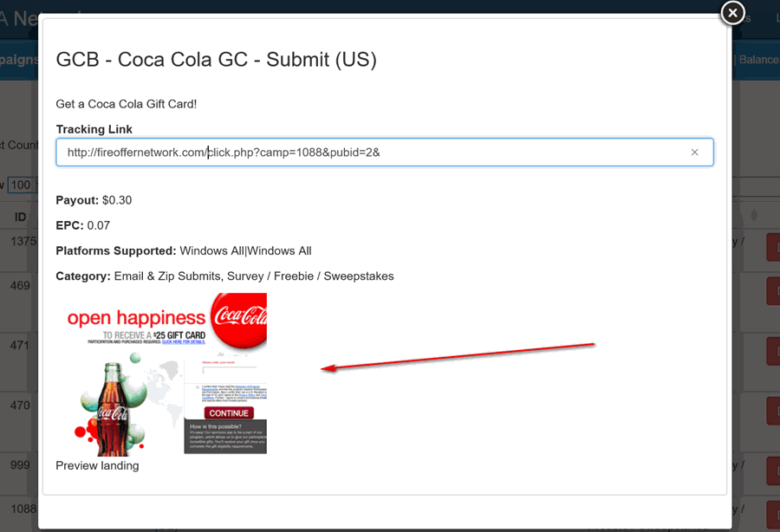The height and width of the screenshot is (532, 780).
Task: Click the sort arrows icon in table header
Action: 753,215
